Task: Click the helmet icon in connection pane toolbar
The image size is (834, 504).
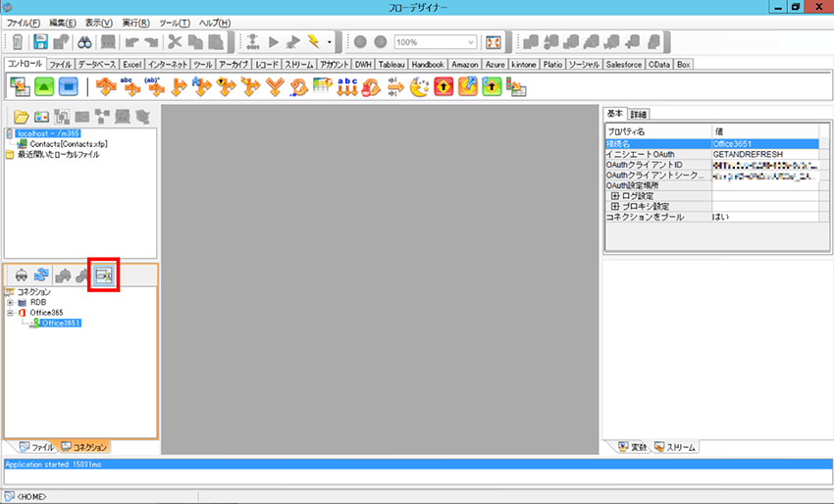Action: (22, 275)
